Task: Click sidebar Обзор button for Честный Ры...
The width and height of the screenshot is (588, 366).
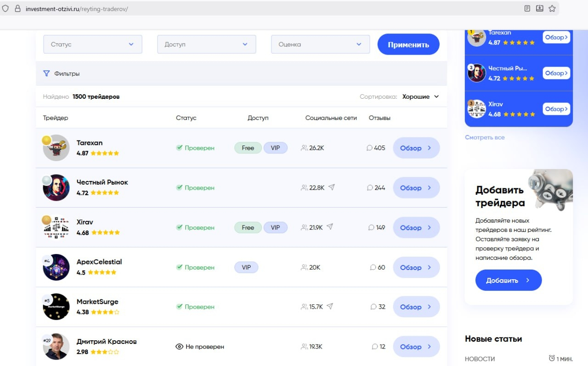Action: [556, 73]
